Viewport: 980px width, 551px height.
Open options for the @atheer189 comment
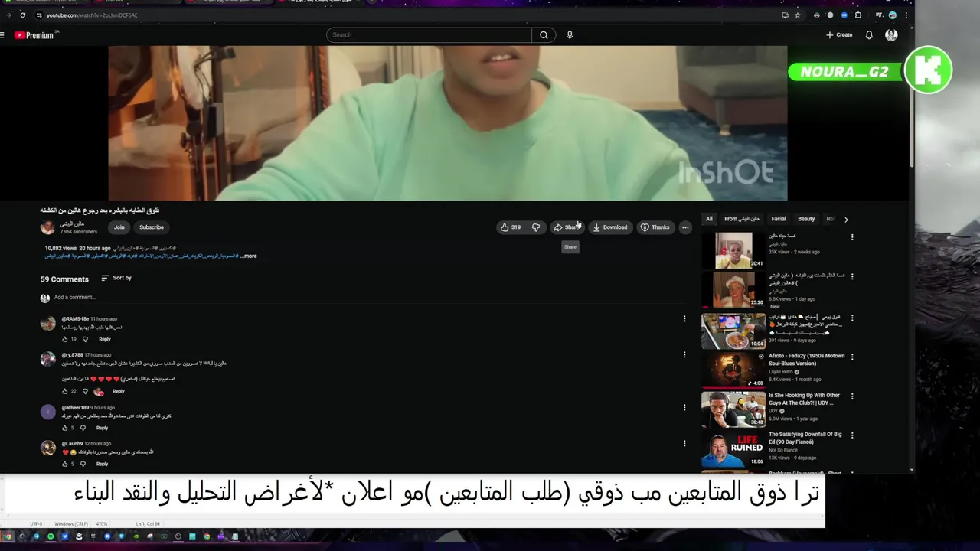point(684,408)
